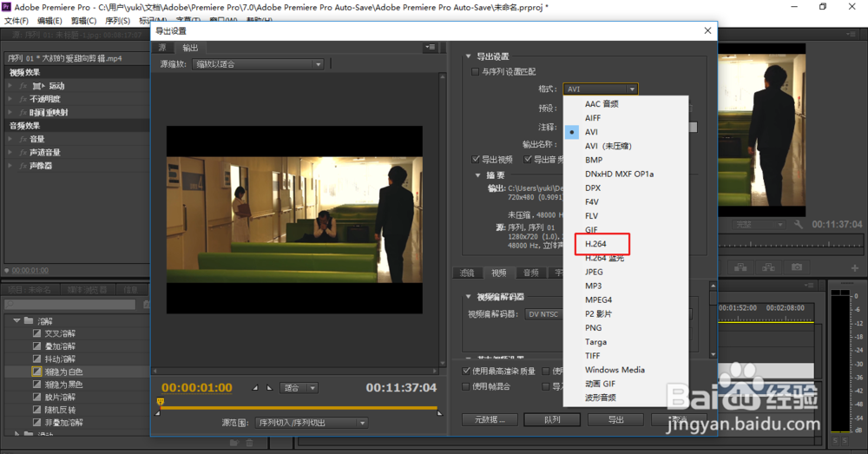This screenshot has width=868, height=454.
Task: Click the set in point triangle icon
Action: [x=255, y=387]
